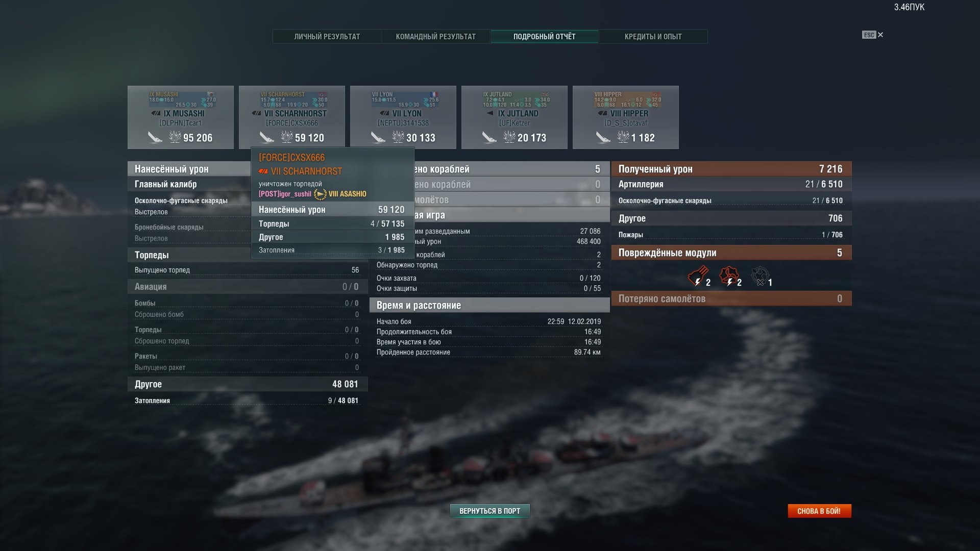980x551 pixels.
Task: Open the Личный результат tab
Action: (327, 36)
